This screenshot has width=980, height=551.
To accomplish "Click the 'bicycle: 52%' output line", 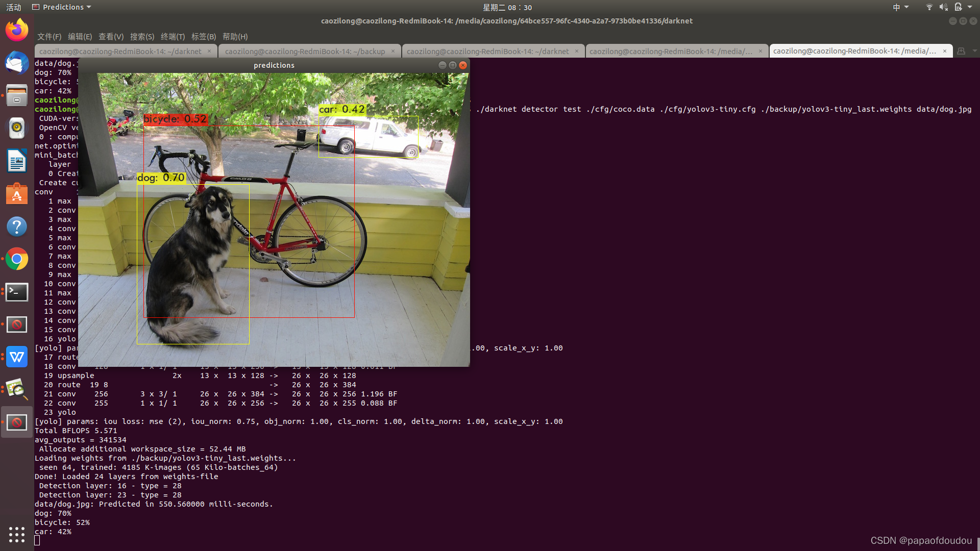I will pos(62,522).
